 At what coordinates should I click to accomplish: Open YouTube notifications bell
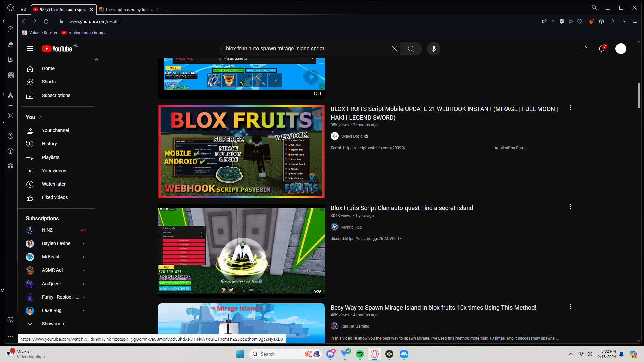coord(601,49)
